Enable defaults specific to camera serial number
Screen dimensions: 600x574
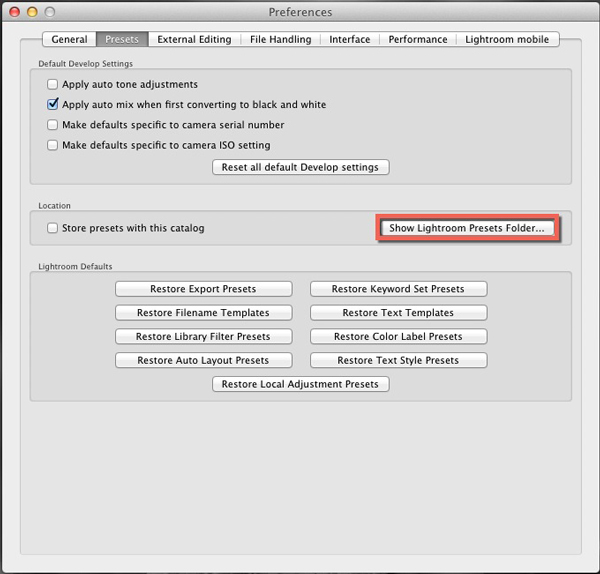pos(53,125)
